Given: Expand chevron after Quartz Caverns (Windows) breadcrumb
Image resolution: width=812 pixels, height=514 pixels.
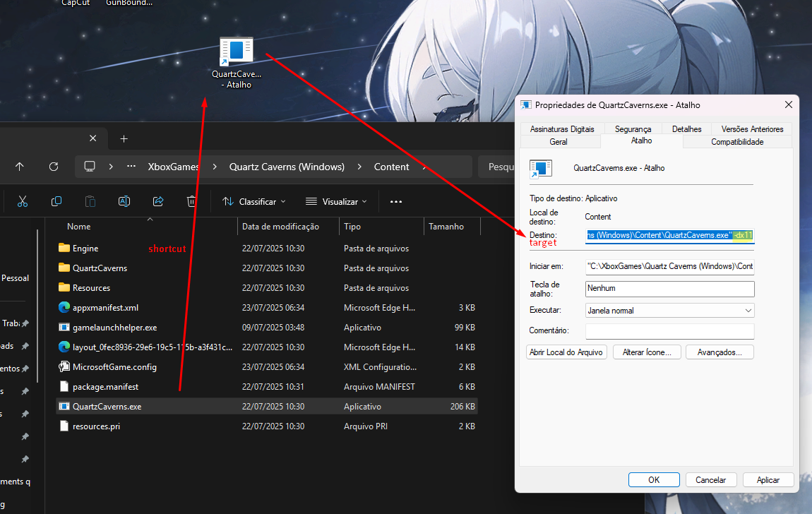Looking at the screenshot, I should [x=359, y=167].
